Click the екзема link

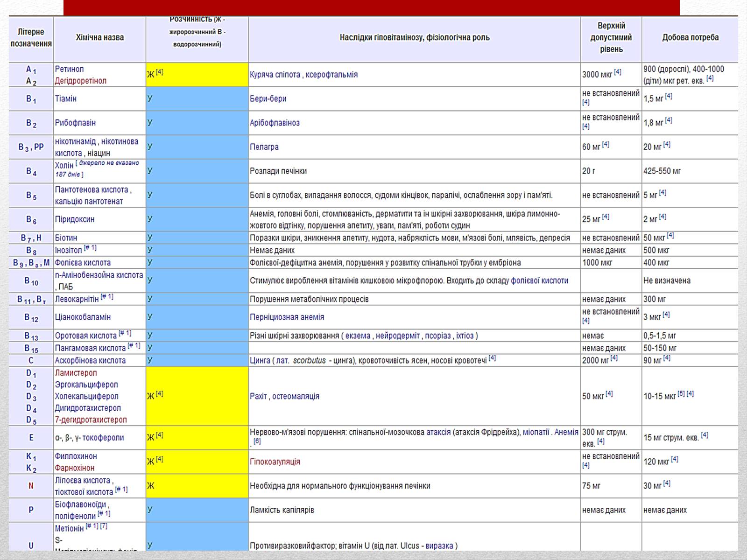(x=358, y=336)
